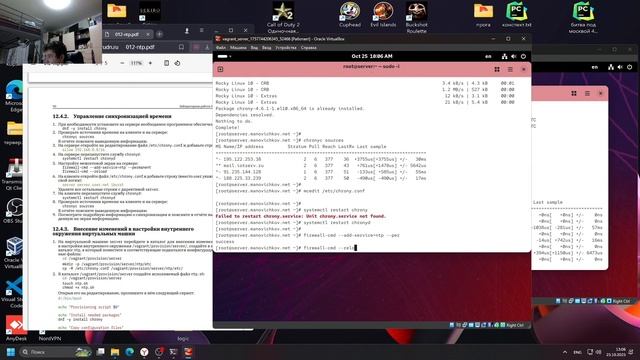Click the volume icon in the front VM top bar
Image resolution: width=640 pixels, height=360 pixels.
tap(514, 56)
